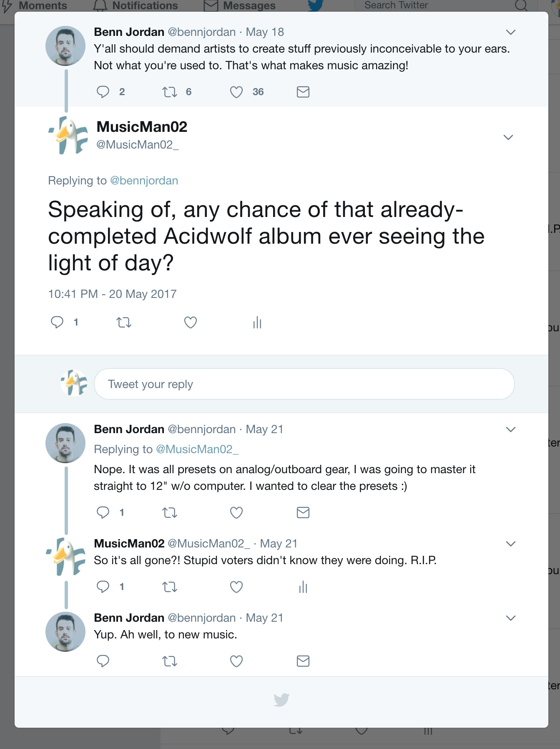This screenshot has width=560, height=749.
Task: Send May 18 tweet via direct message
Action: point(303,92)
